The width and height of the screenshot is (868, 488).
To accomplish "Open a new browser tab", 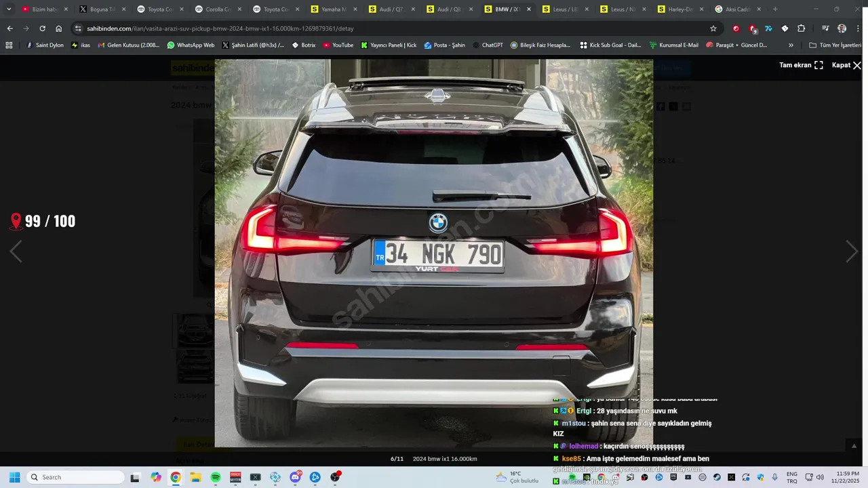I will point(775,9).
